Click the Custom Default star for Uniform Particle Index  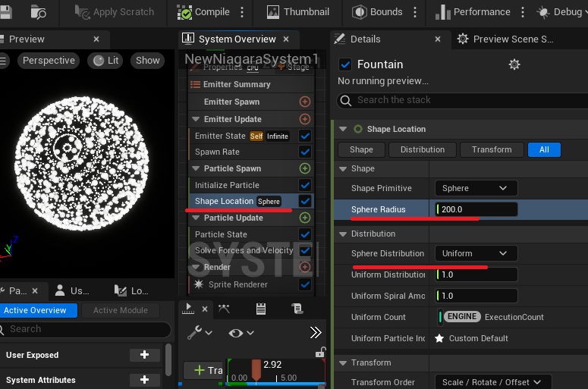pyautogui.click(x=439, y=338)
